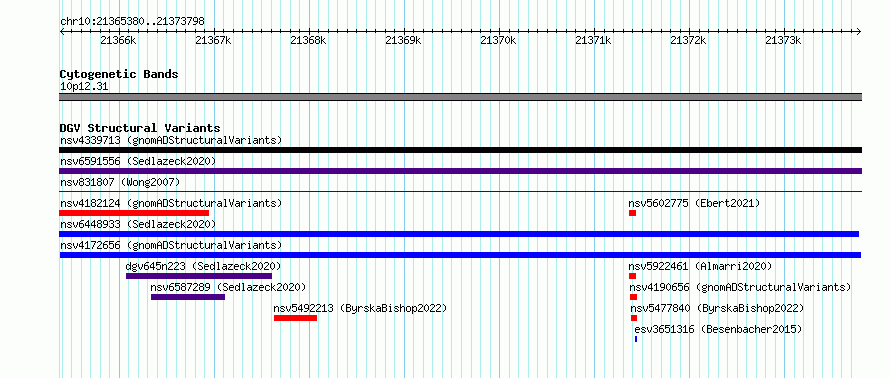
Task: Select the blue nsv4172656 variant bar
Action: click(x=460, y=255)
